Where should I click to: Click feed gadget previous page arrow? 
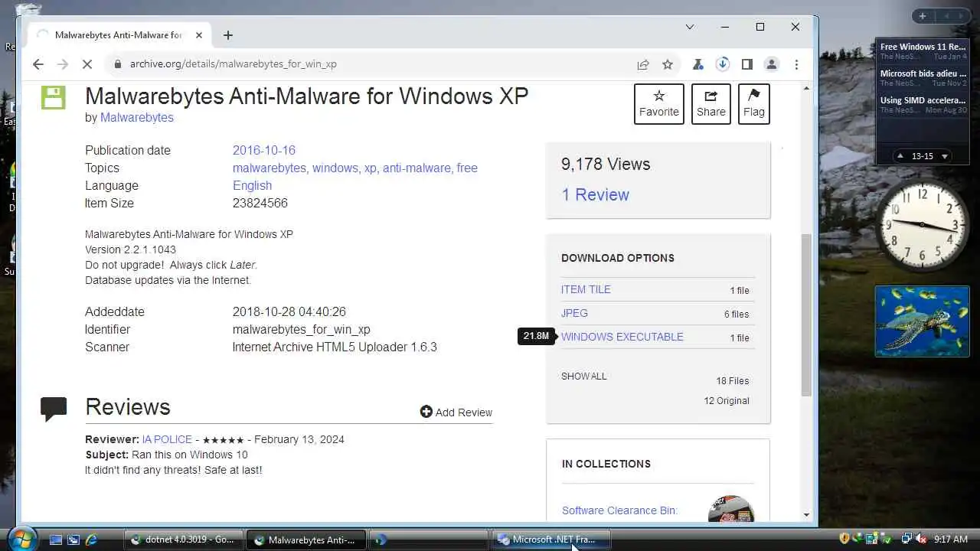(900, 156)
